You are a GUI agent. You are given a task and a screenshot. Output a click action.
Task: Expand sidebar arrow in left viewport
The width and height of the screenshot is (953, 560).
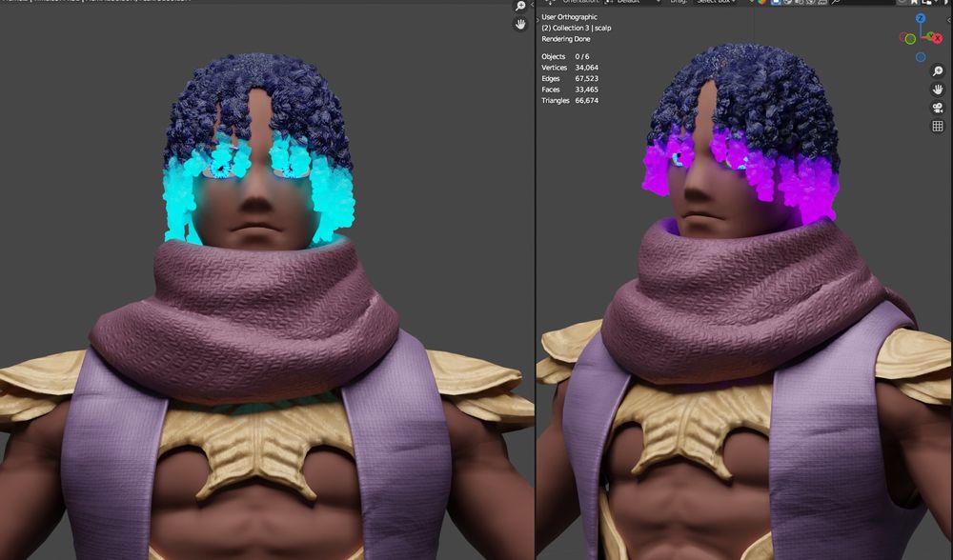pyautogui.click(x=532, y=6)
